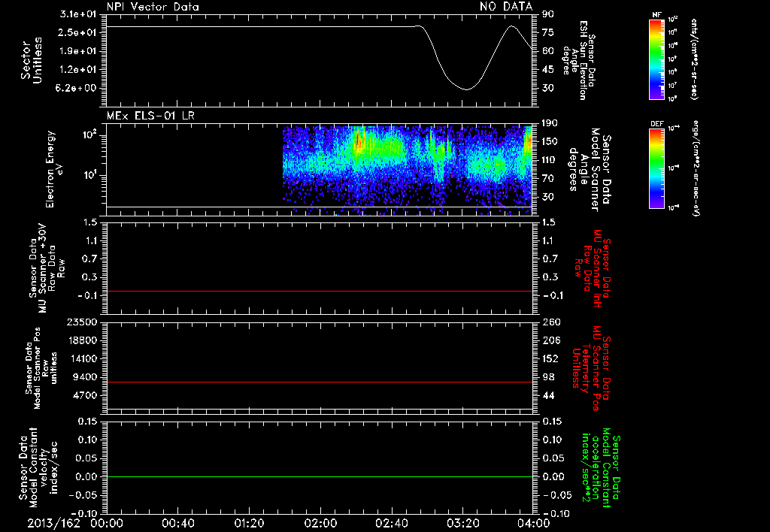Click the 'Electron Energy eV' axis title
Screen dimensions: 770x532
(x=54, y=169)
